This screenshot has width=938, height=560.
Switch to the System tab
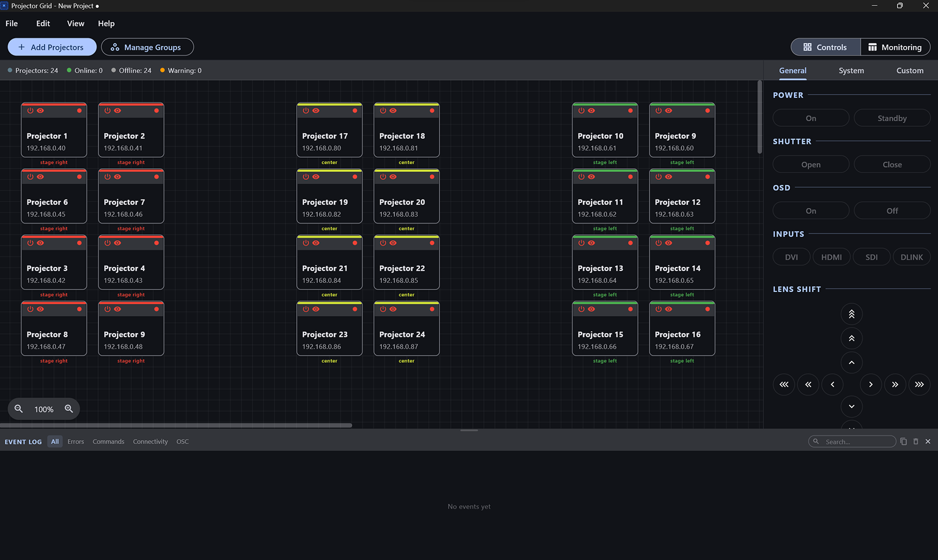[x=851, y=70]
